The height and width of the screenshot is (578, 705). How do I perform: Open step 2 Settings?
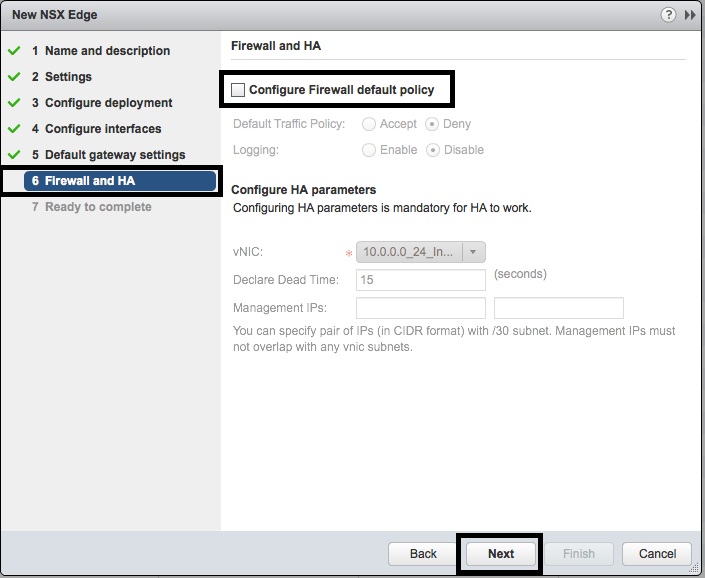point(68,77)
